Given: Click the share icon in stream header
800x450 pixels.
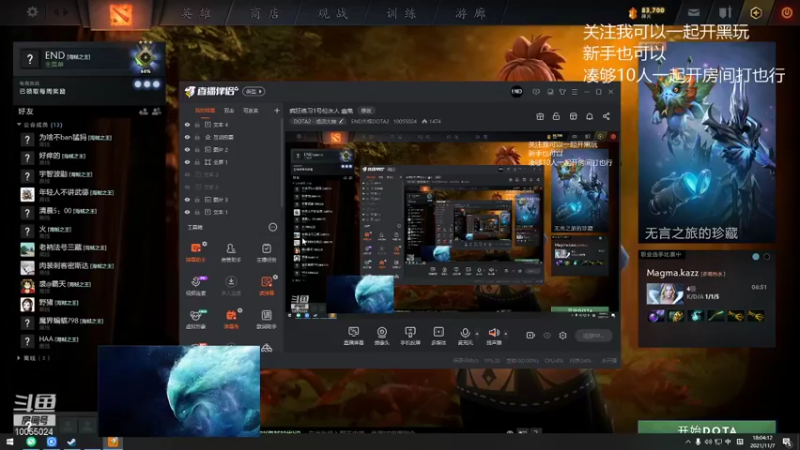Looking at the screenshot, I should [x=606, y=116].
